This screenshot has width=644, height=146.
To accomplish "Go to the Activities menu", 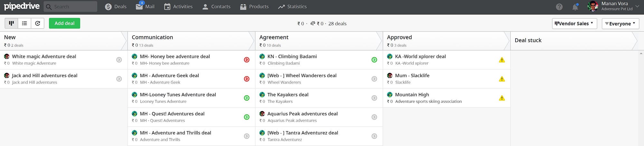I will pos(178,6).
